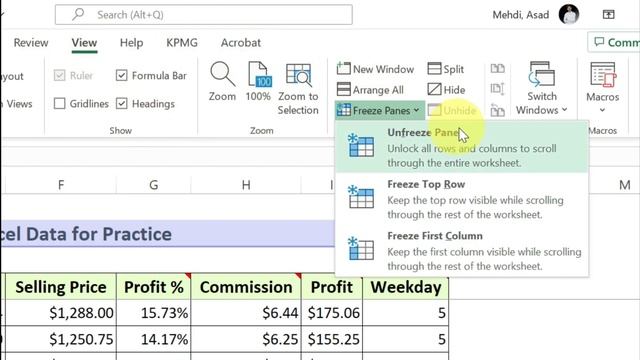Toggle the Formula Bar checkbox
Viewport: 640px width, 360px height.
click(x=122, y=75)
